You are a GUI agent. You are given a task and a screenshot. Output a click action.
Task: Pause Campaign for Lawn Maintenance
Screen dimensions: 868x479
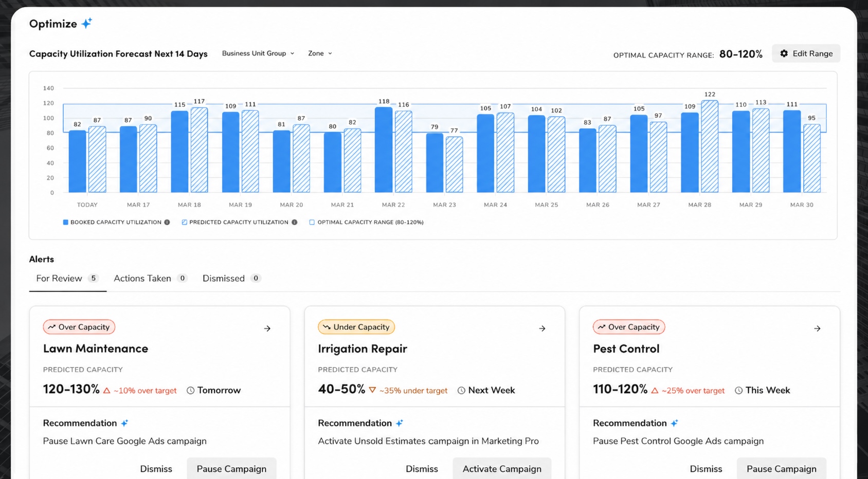point(231,469)
